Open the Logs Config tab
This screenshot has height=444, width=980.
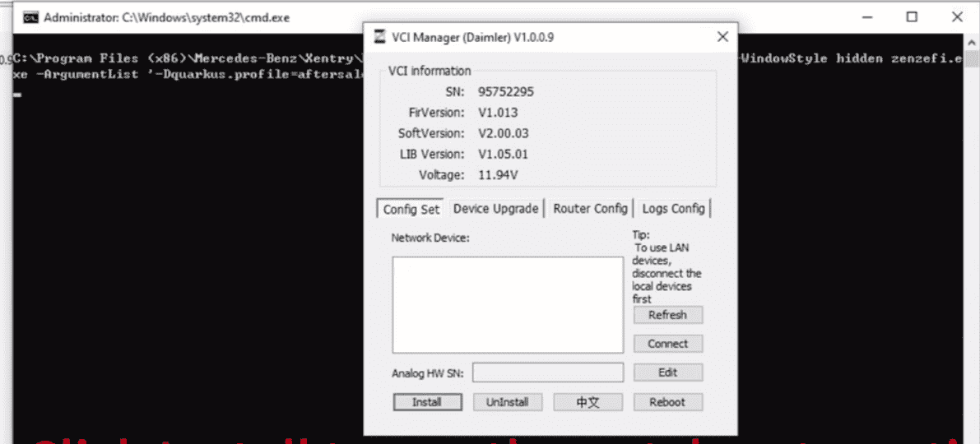click(x=673, y=209)
